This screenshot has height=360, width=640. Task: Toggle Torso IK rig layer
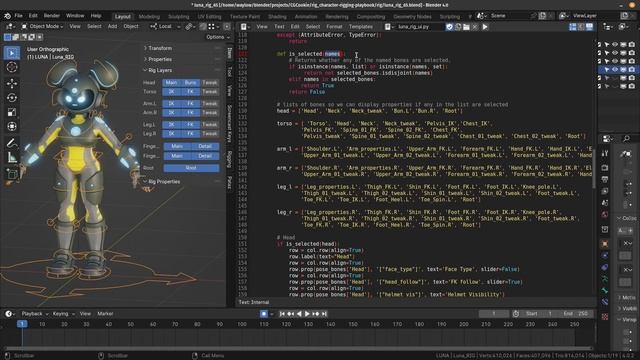click(171, 92)
